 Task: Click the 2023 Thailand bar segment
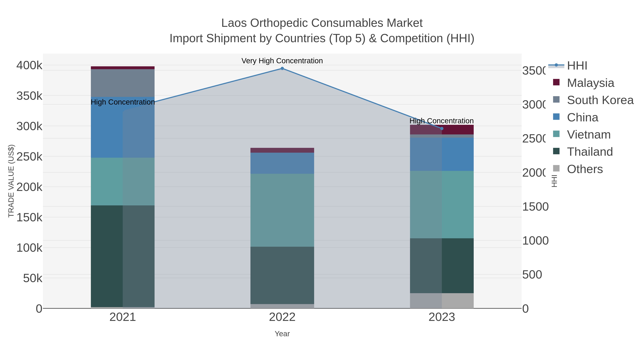442,266
